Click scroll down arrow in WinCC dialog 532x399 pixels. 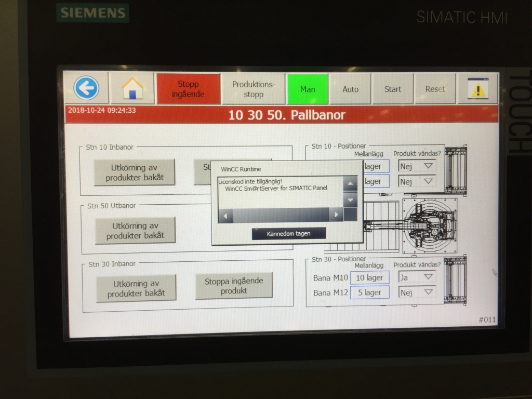350,200
